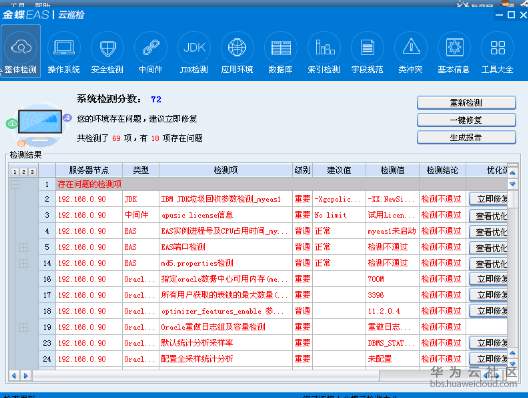Select the 11.2.0.4 detected value cell
This screenshot has height=398, width=528.
pos(392,311)
